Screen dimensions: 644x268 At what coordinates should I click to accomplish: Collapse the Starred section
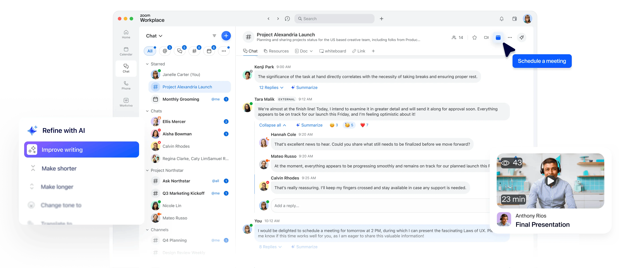tap(147, 64)
